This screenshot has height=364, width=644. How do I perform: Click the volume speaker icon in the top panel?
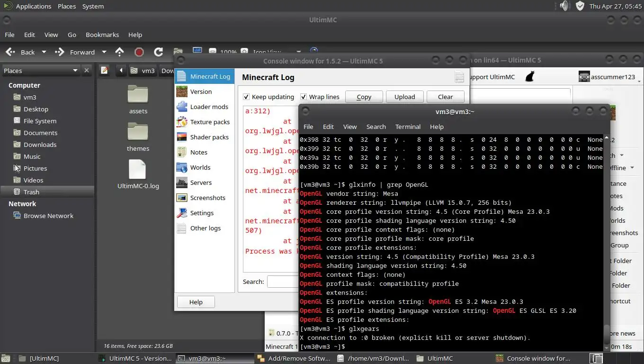564,6
